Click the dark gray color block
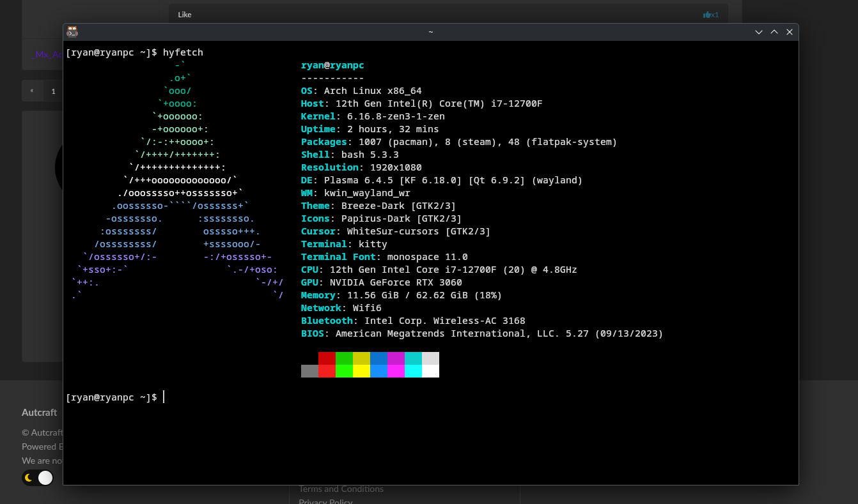The height and width of the screenshot is (504, 858). pos(309,371)
